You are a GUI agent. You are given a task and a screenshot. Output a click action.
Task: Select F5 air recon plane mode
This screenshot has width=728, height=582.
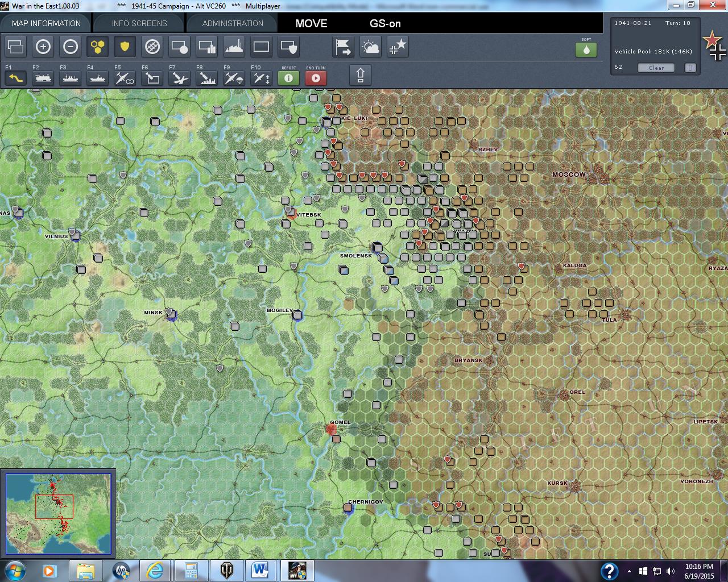pos(125,77)
